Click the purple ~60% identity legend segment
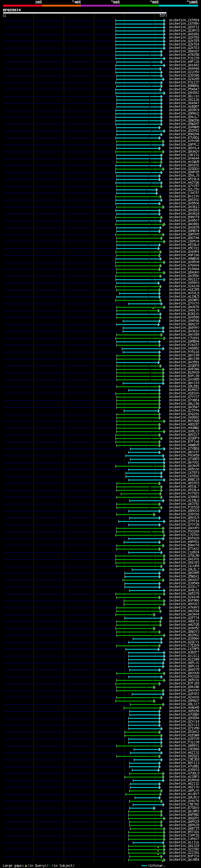This screenshot has width=201, height=868. [x=100, y=5]
